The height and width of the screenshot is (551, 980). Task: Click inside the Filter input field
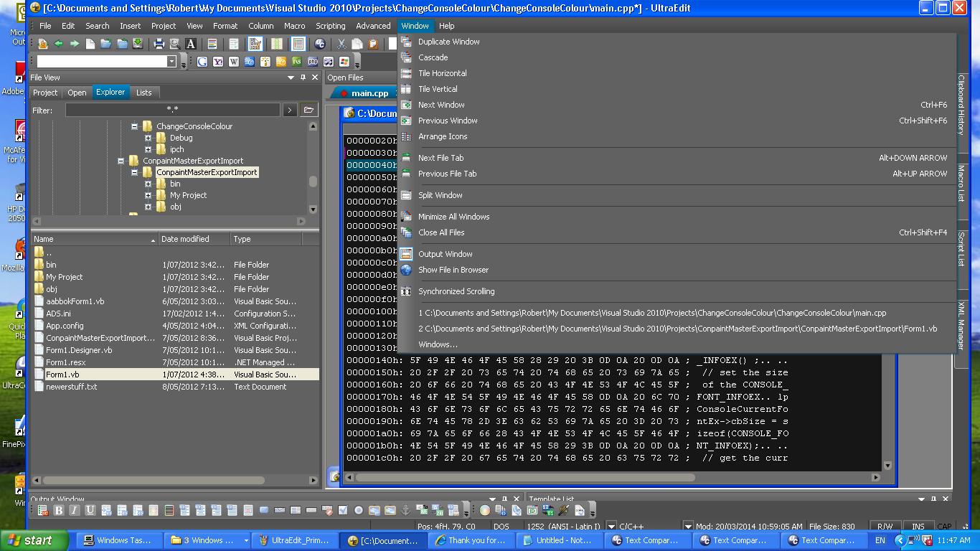[x=172, y=110]
